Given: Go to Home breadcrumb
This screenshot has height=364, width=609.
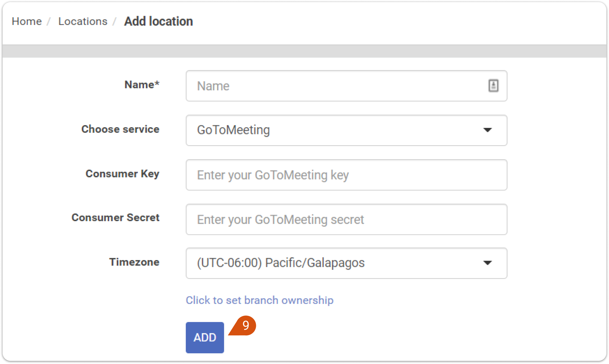Looking at the screenshot, I should (x=27, y=21).
